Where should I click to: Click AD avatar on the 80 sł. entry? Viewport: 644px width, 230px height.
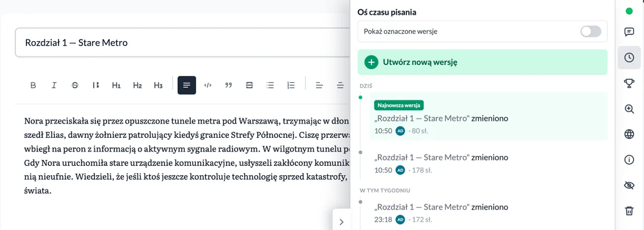[x=400, y=131]
